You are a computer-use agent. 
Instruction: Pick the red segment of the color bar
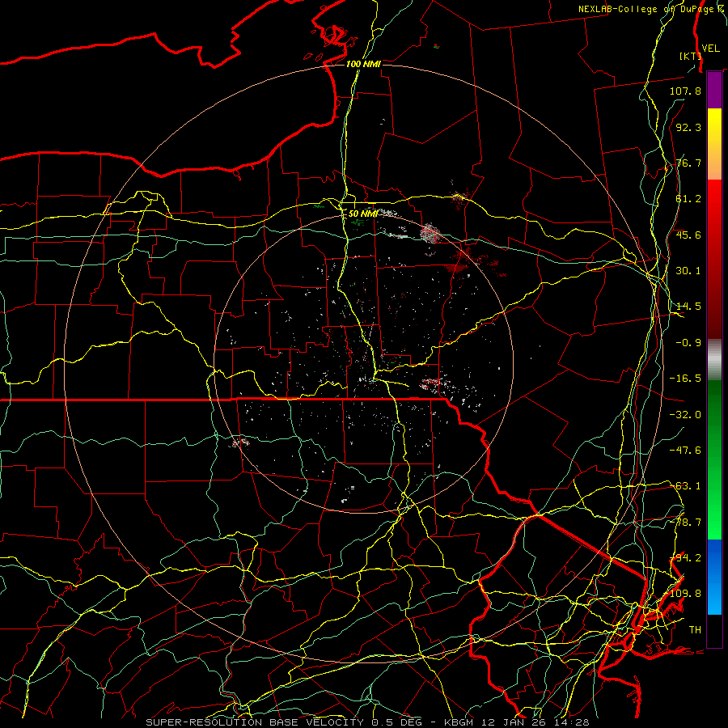tap(714, 259)
